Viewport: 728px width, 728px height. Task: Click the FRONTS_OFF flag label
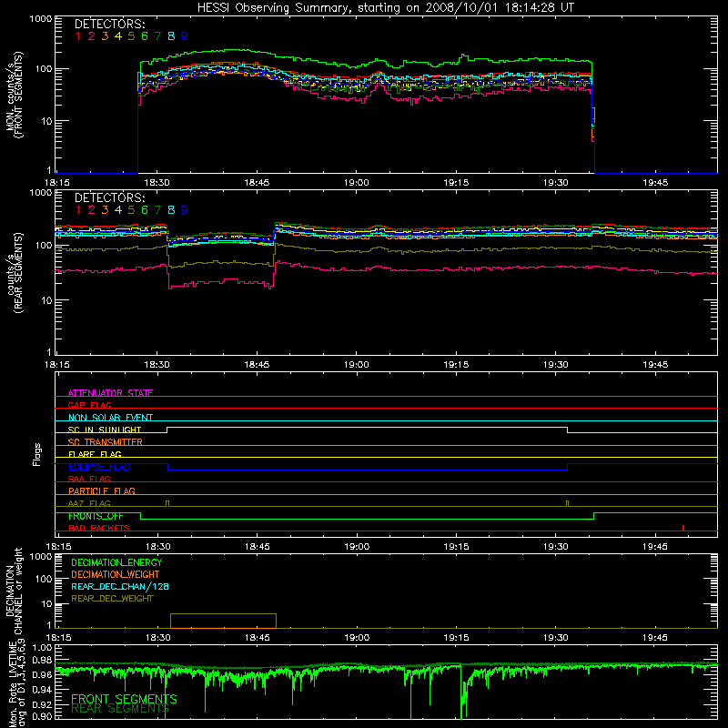96,516
